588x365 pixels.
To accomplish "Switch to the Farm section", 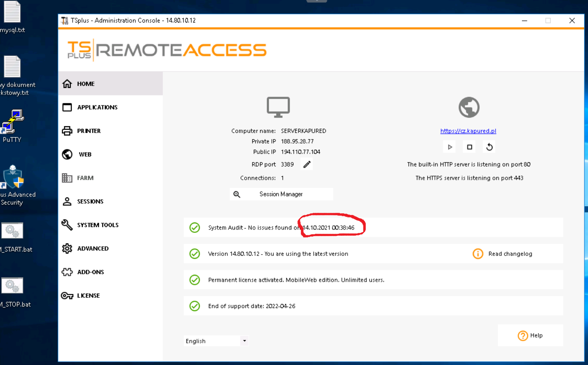I will point(85,178).
